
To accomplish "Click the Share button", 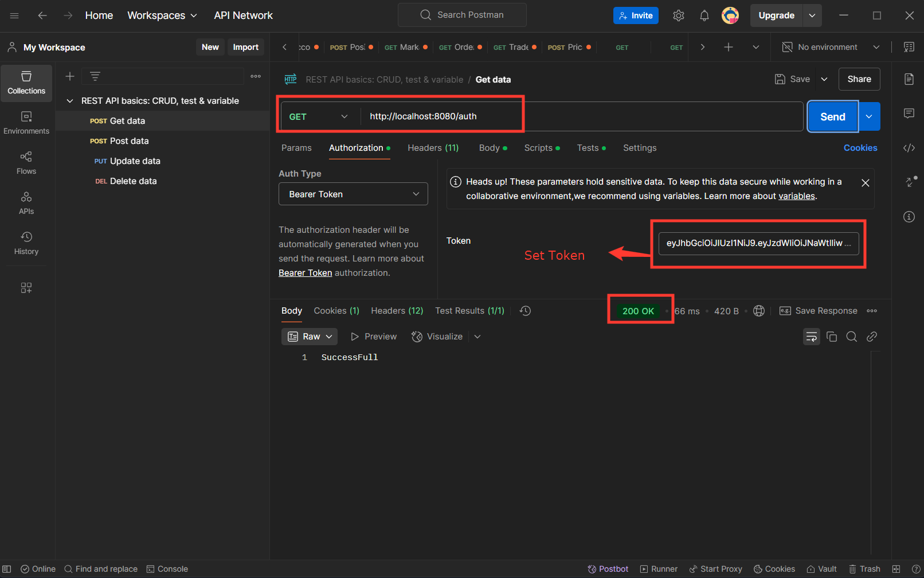I will 859,79.
